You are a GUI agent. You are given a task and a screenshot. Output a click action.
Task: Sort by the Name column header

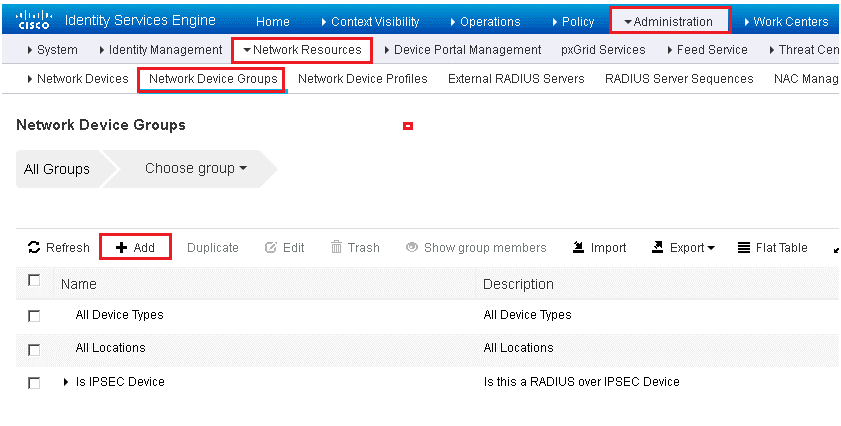78,284
